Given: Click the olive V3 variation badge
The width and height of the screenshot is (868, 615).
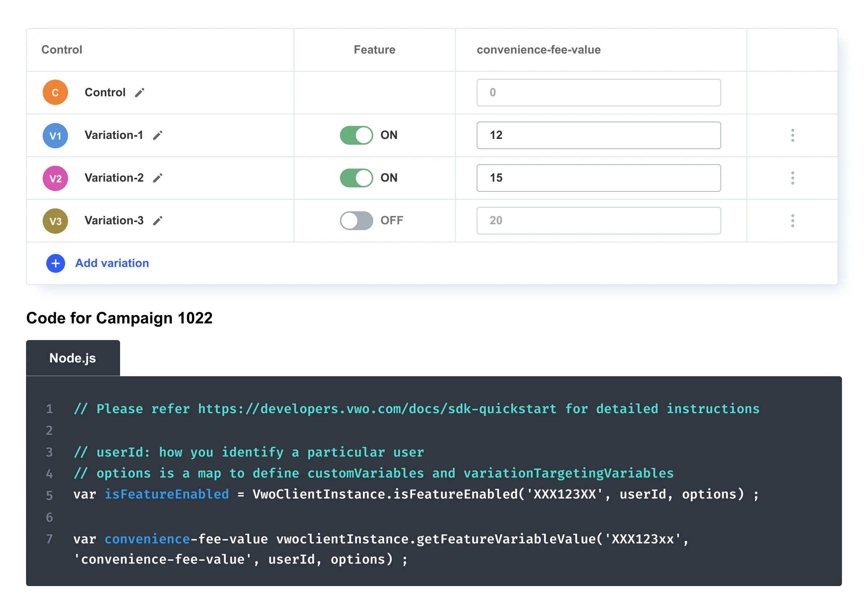Looking at the screenshot, I should click(55, 221).
